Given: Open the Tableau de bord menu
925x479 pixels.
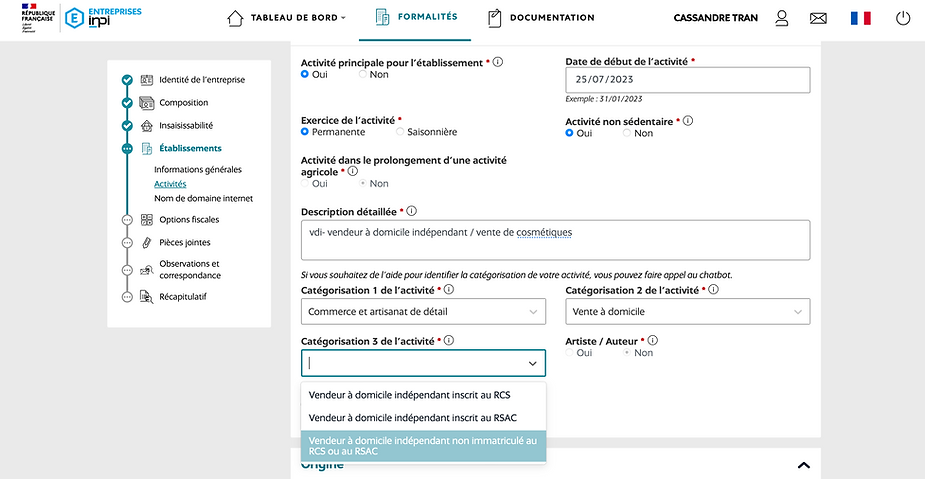Looking at the screenshot, I should click(286, 17).
